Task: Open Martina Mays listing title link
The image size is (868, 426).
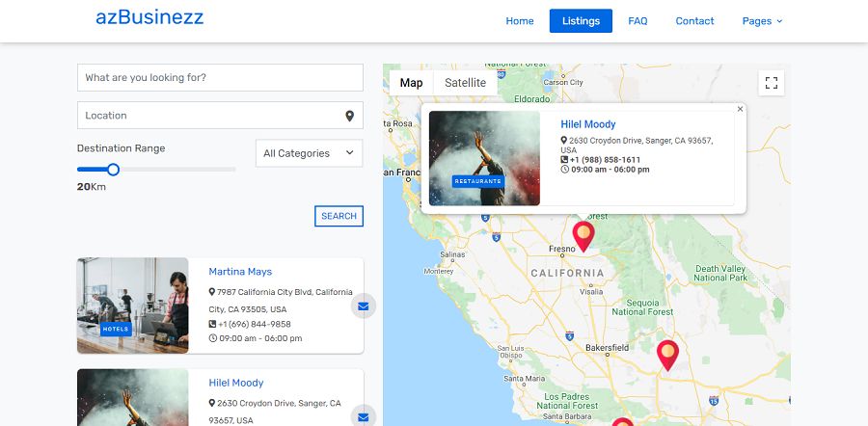Action: coord(240,272)
